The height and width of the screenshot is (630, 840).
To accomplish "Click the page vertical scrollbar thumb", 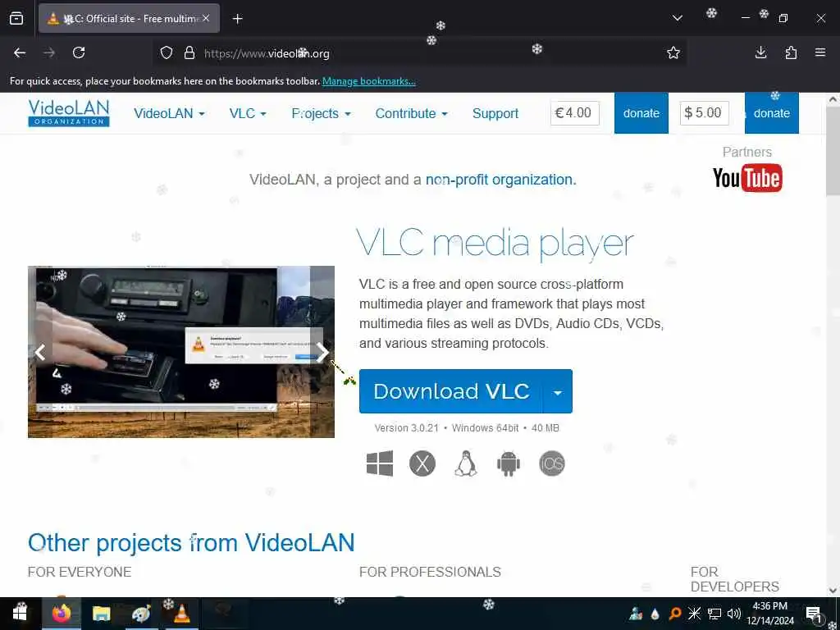I will (x=833, y=152).
